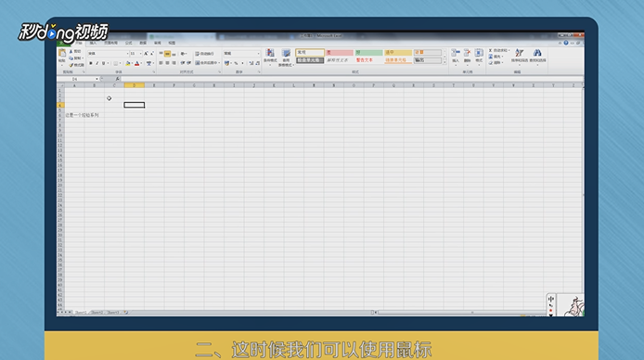Open the text orientation options
The image size is (644, 360).
click(183, 54)
